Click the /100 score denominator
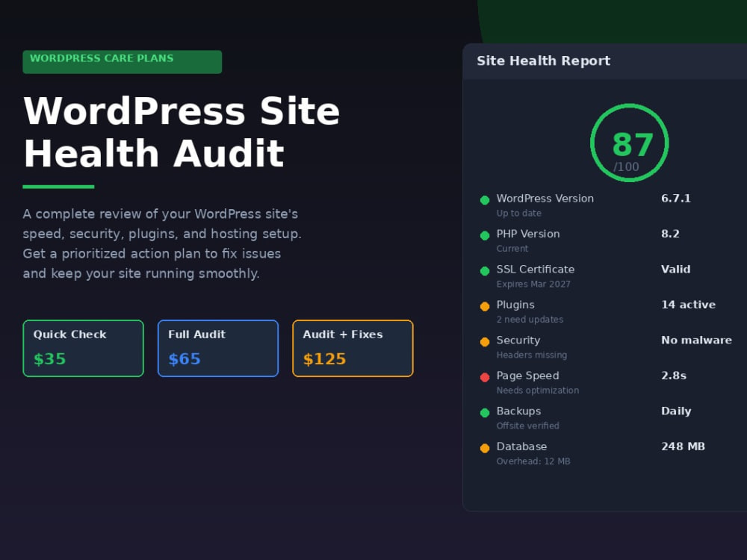Screen dimensions: 747x560 (626, 167)
